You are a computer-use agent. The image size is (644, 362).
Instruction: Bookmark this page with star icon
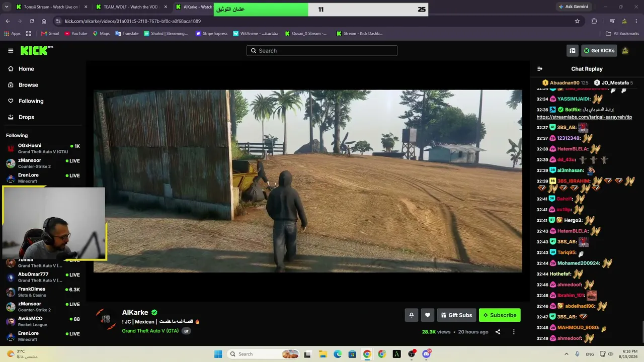pos(577,21)
